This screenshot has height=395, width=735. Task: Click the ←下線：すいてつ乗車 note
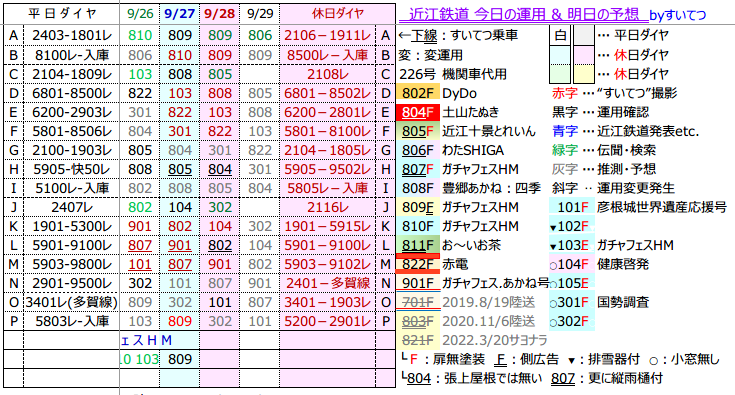(458, 36)
